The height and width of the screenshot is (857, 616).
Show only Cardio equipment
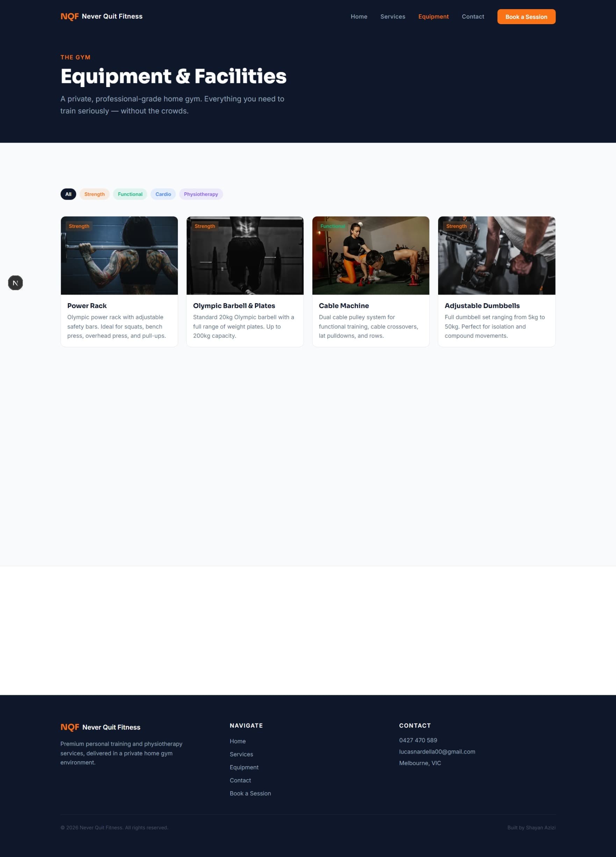163,194
